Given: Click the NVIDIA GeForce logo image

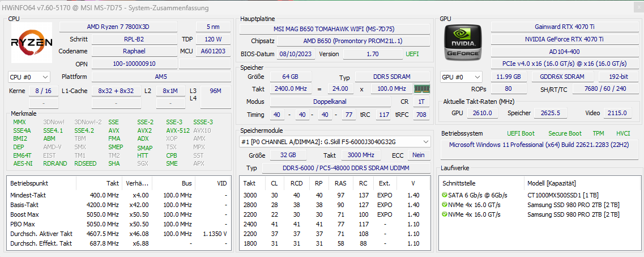Looking at the screenshot, I should click(x=463, y=41).
